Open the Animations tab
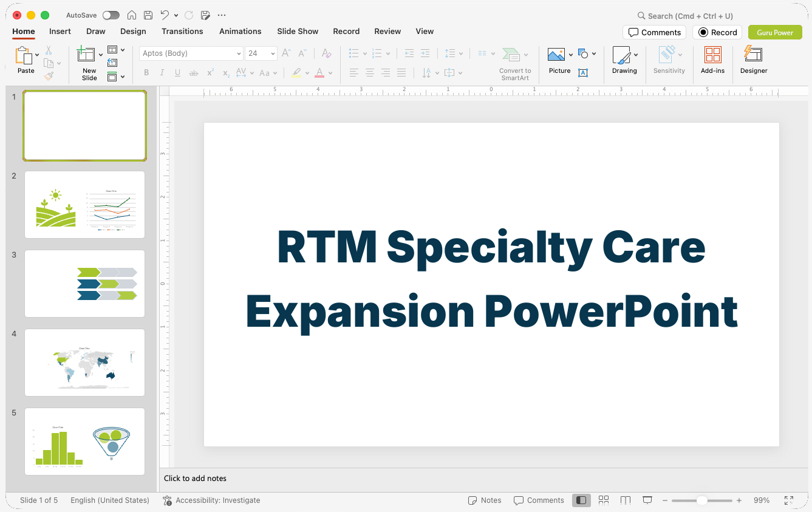The height and width of the screenshot is (512, 812). [x=241, y=32]
